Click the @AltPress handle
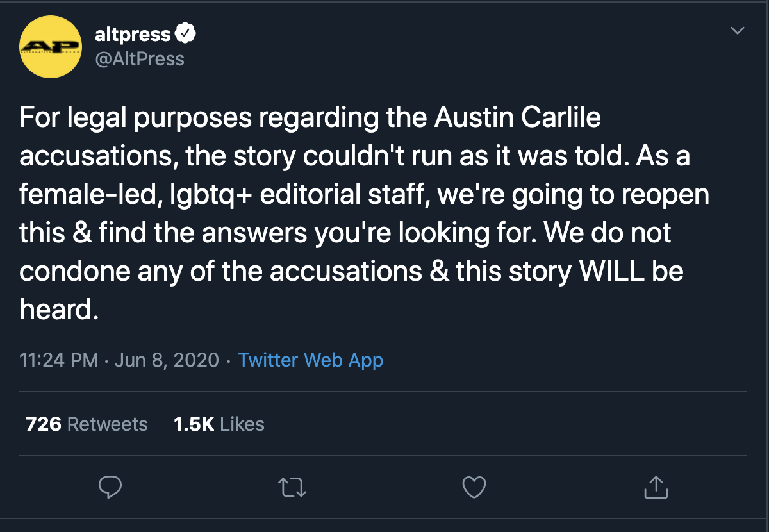 (x=139, y=59)
